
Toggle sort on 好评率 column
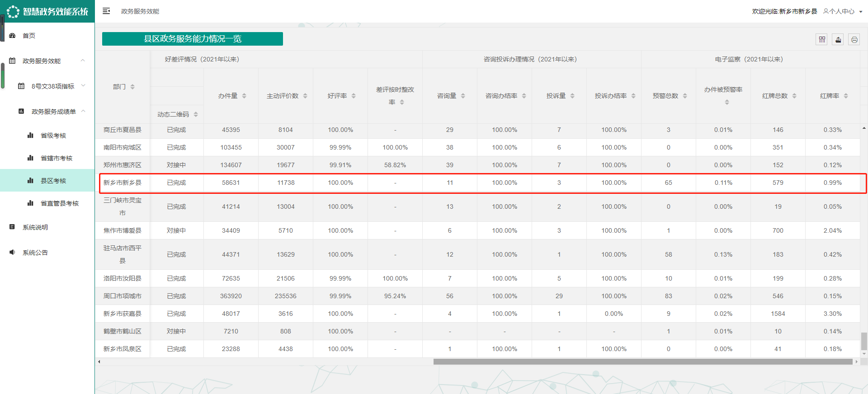pos(354,96)
